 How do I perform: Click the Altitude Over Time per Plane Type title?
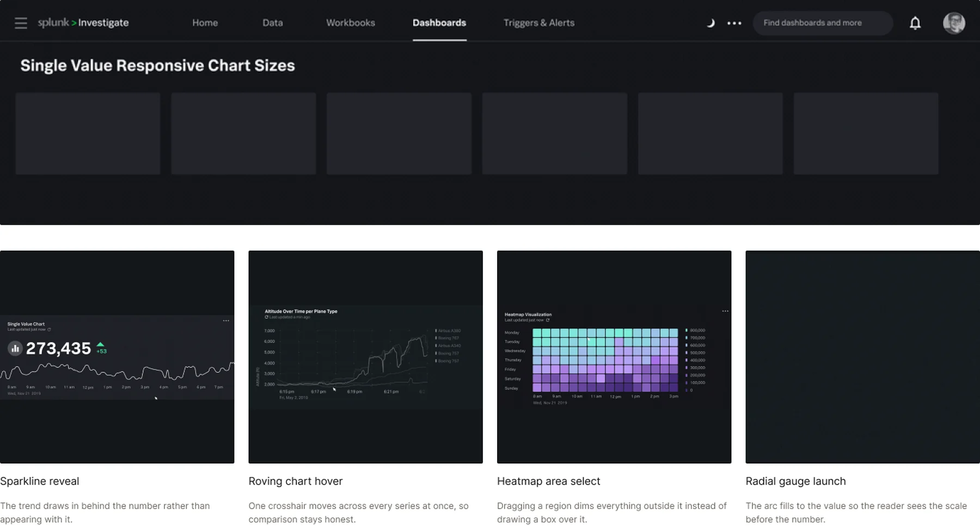(x=301, y=311)
